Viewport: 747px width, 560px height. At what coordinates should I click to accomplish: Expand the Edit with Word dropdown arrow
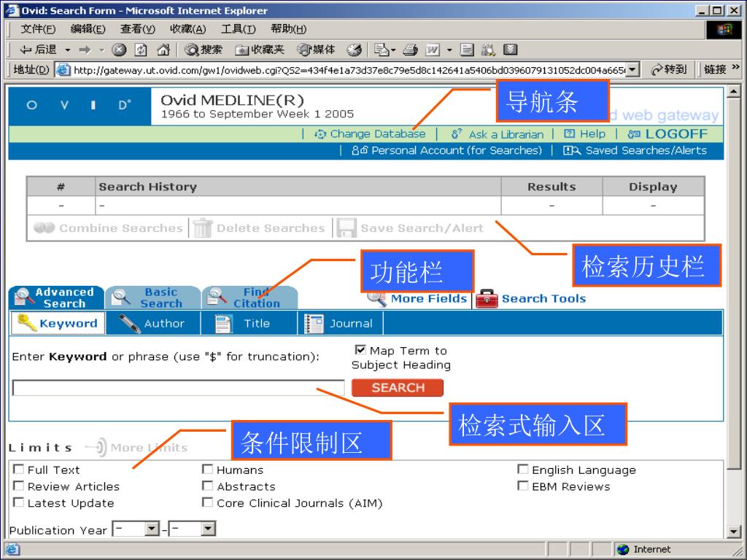(449, 50)
